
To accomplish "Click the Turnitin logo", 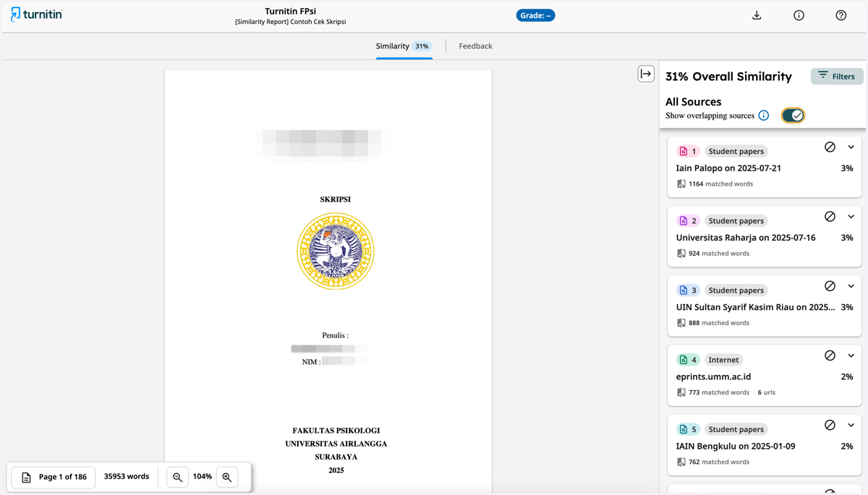I will [36, 14].
